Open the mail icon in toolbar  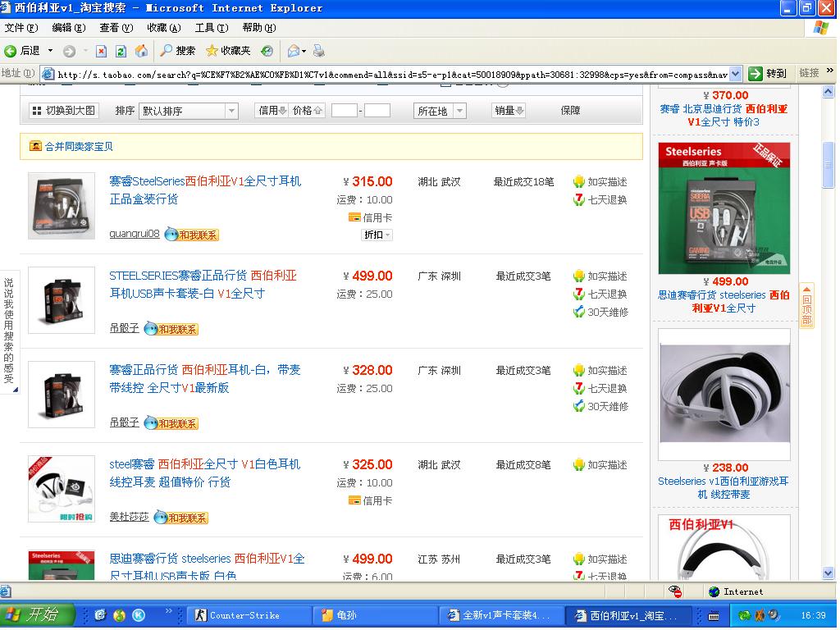pos(294,51)
